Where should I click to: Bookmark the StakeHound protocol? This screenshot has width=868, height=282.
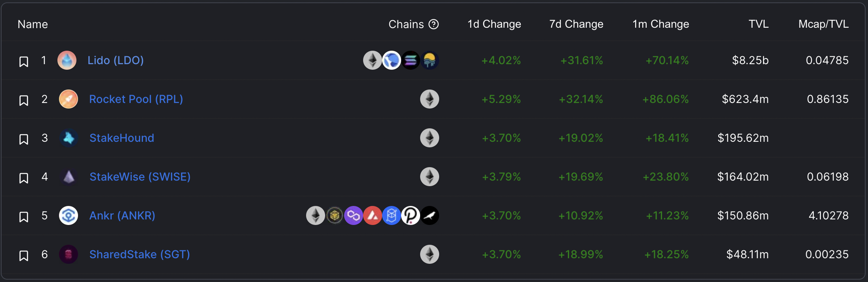(24, 139)
